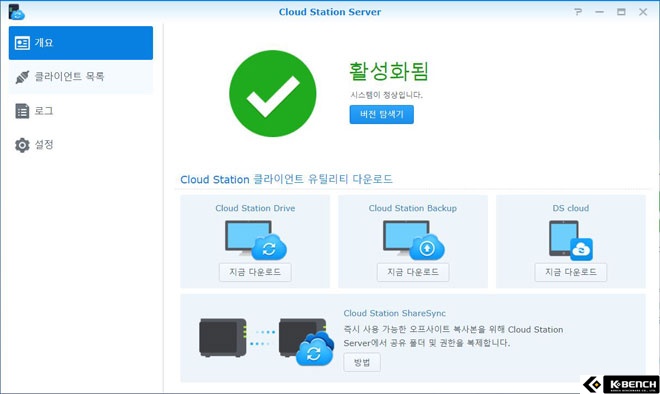Screen dimensions: 660x394
Task: Close the Cloud Station Server window
Action: pyautogui.click(x=643, y=12)
